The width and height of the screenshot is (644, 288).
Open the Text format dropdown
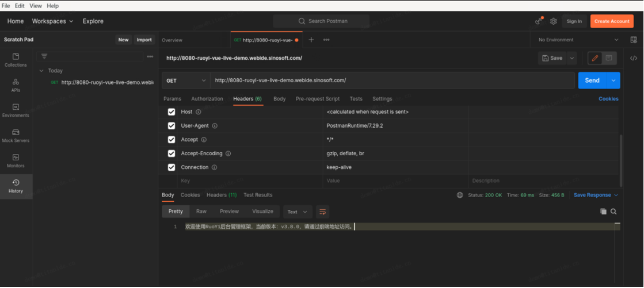pos(297,212)
